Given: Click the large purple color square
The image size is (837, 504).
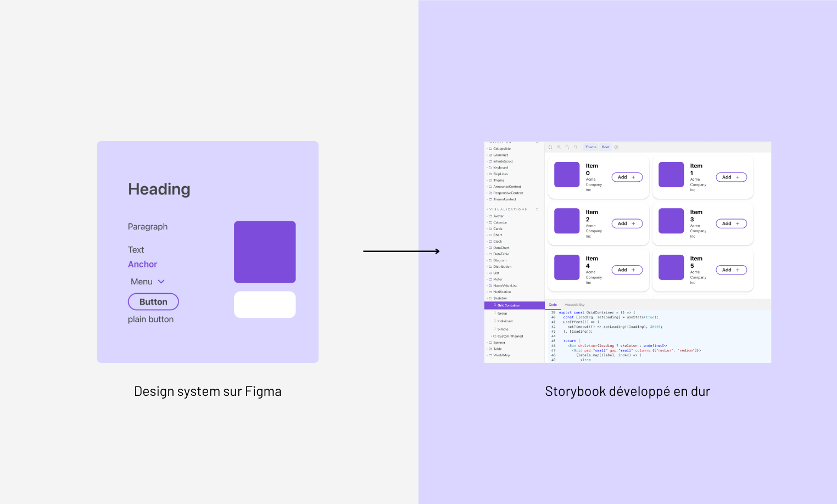Looking at the screenshot, I should click(265, 252).
